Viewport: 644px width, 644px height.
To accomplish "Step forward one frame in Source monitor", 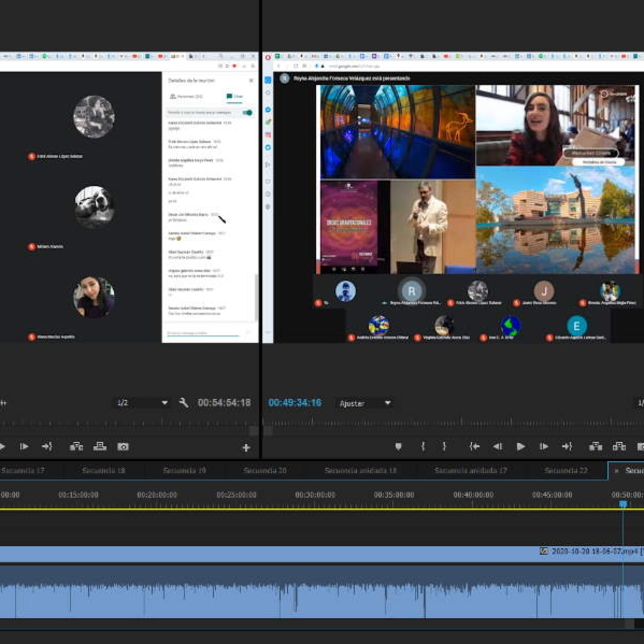I will point(24,446).
